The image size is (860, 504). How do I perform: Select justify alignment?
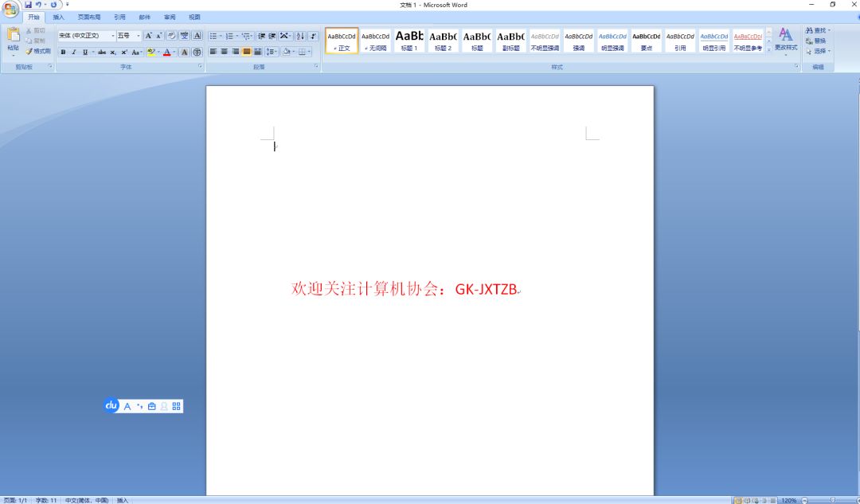247,52
